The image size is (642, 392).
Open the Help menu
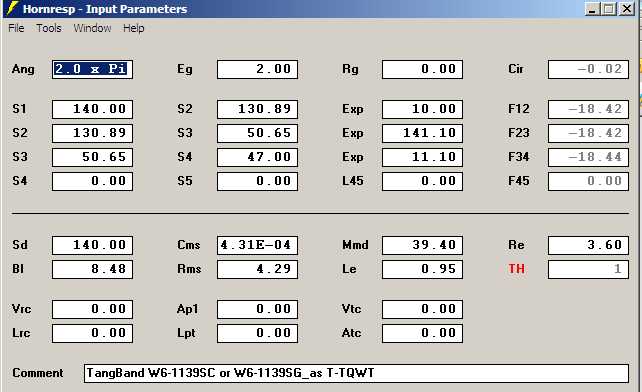tap(133, 28)
